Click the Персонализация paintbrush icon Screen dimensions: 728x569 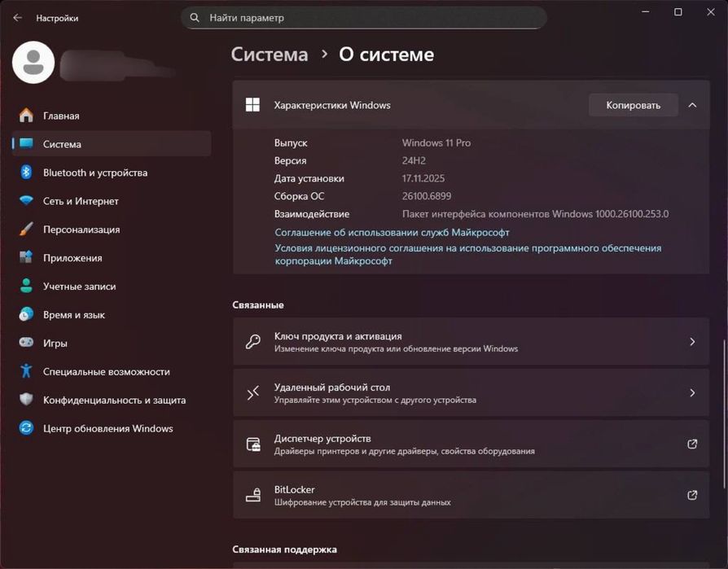click(x=26, y=229)
